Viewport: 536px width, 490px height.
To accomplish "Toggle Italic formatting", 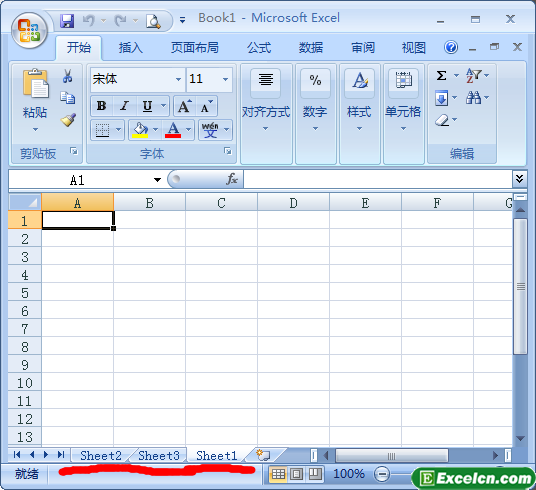I will point(125,106).
